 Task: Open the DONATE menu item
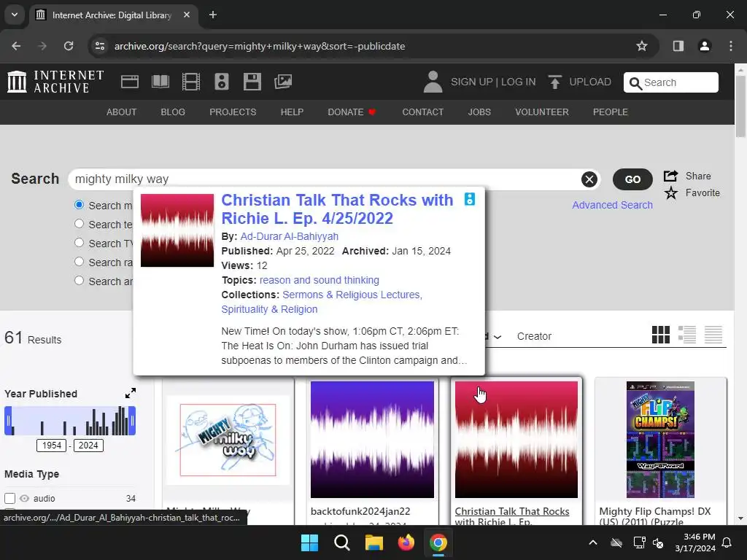click(x=352, y=112)
